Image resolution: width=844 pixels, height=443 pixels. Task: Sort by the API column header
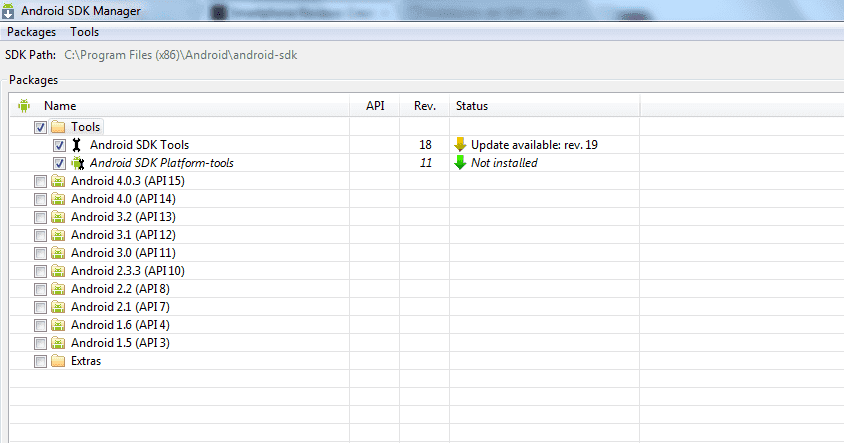(x=375, y=106)
